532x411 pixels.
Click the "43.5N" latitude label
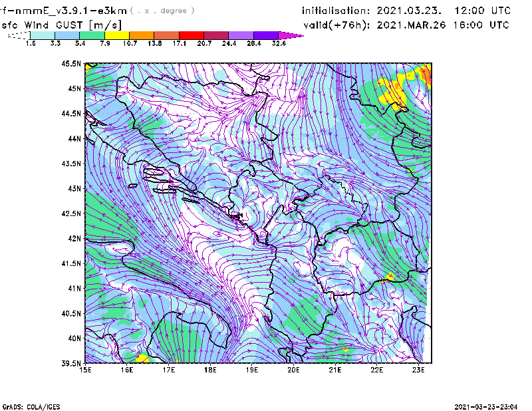71,164
